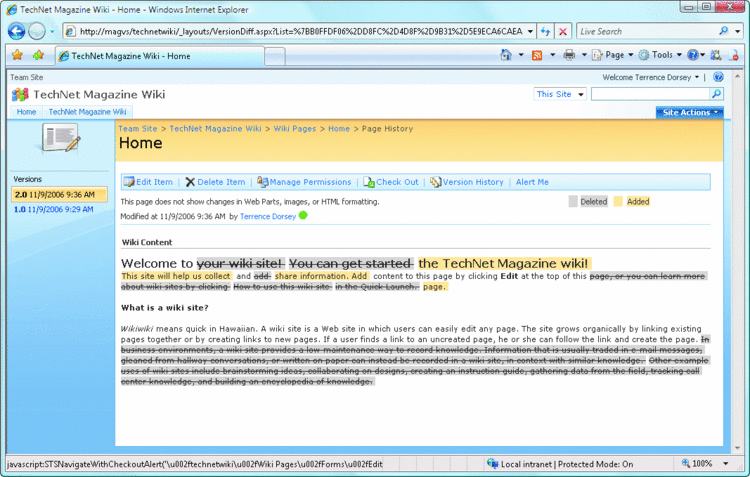Image resolution: width=750 pixels, height=477 pixels.
Task: Open the Tools menu
Action: [x=661, y=55]
